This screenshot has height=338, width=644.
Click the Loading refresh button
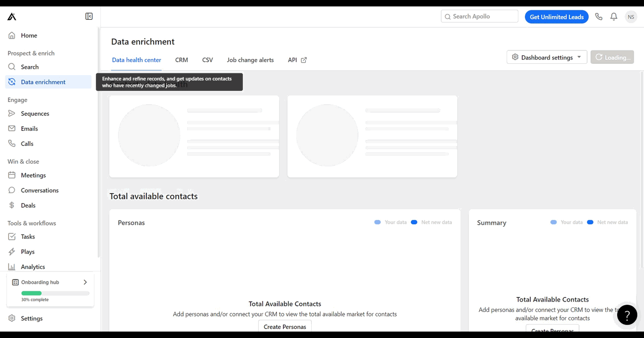tap(612, 57)
